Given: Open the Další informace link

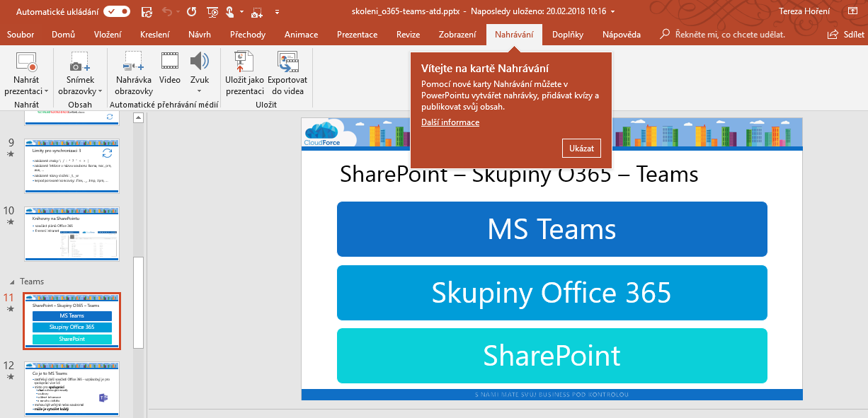Looking at the screenshot, I should pos(450,122).
